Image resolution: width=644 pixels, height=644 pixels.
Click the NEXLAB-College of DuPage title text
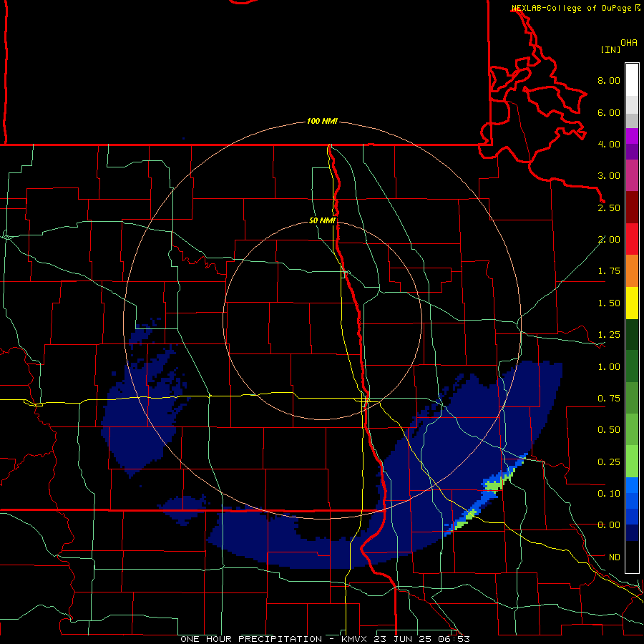click(x=571, y=8)
